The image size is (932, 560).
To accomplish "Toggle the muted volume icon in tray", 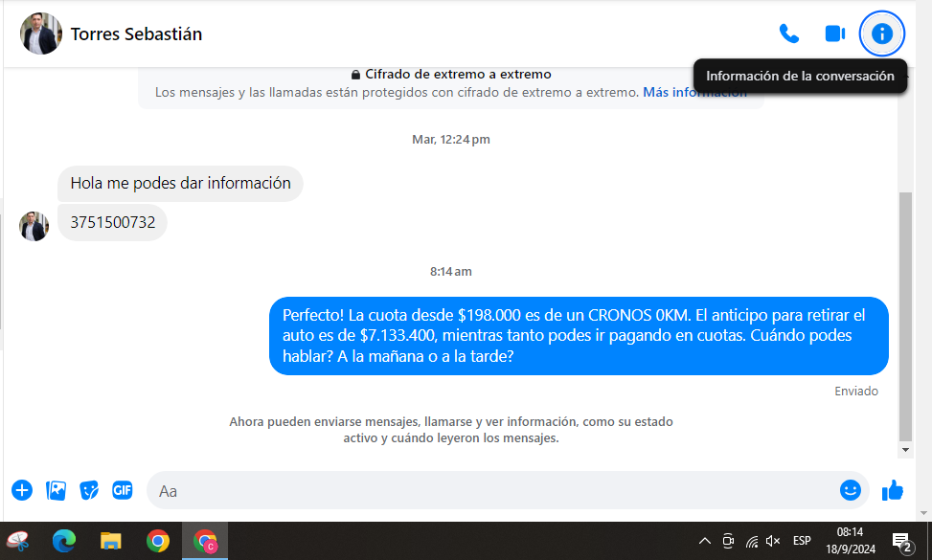I will point(773,541).
